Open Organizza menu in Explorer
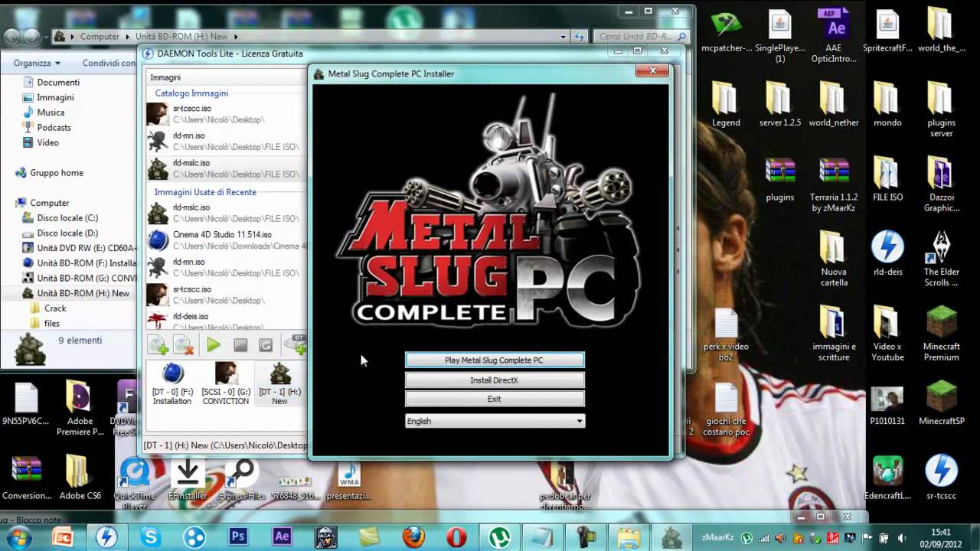 [36, 63]
